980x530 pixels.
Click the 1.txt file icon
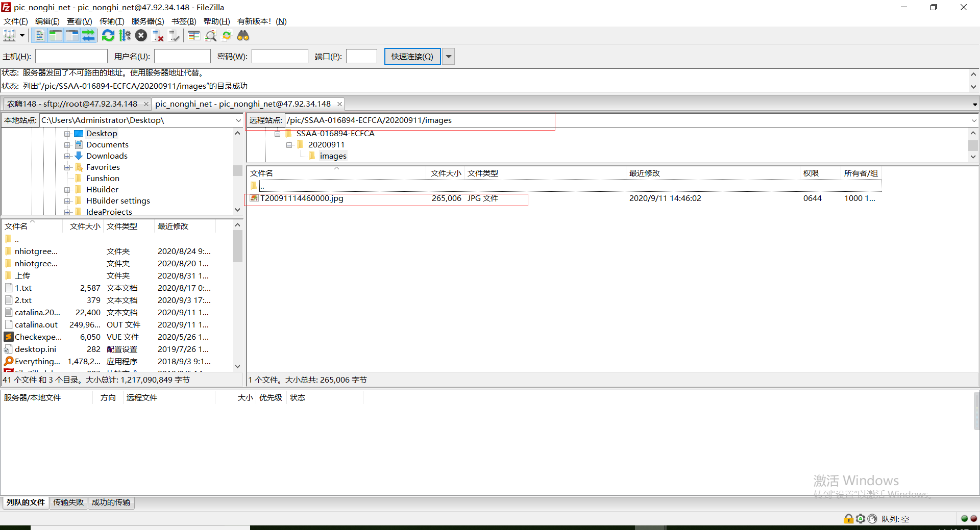9,288
